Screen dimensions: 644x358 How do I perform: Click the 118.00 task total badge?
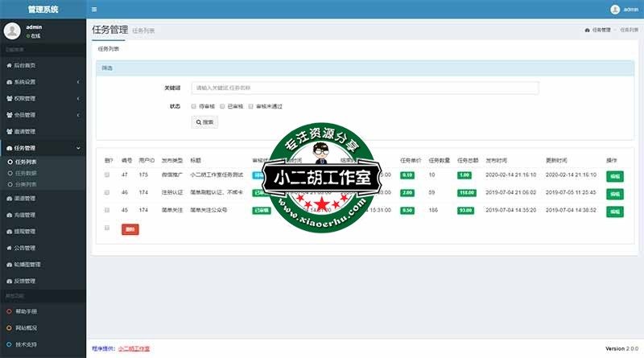click(x=467, y=193)
